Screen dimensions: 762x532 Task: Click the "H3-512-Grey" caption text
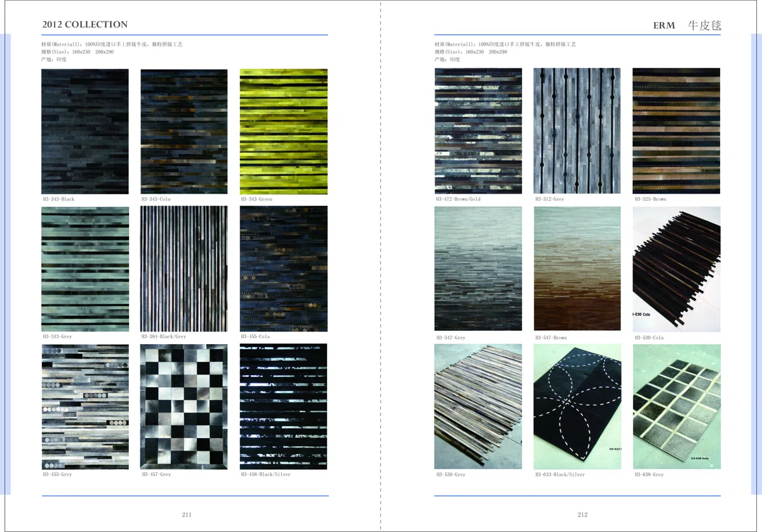(x=550, y=199)
